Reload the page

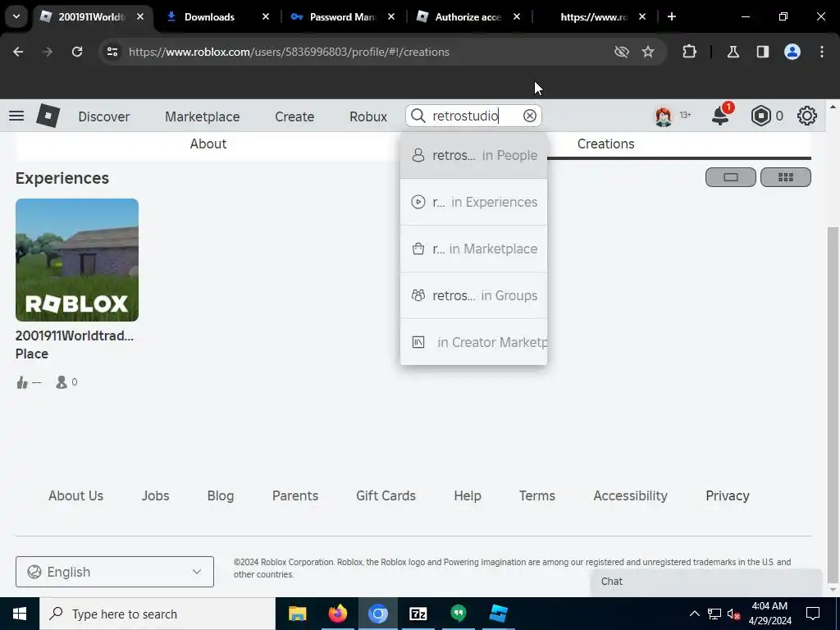(77, 52)
